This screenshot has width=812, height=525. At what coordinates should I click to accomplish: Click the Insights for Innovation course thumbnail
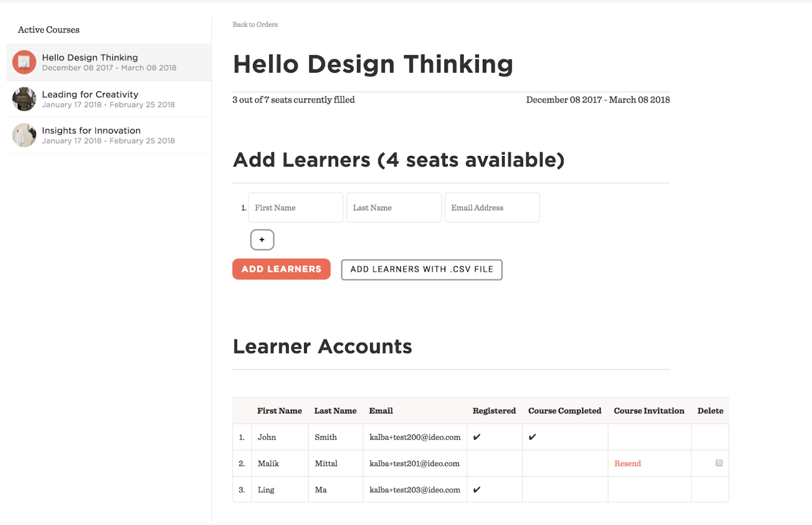[x=24, y=135]
